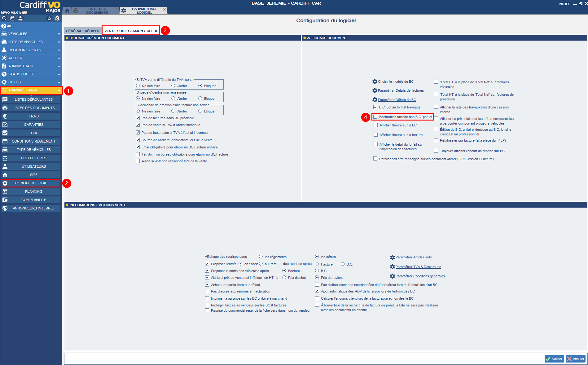Select Bloquer for pièce d'identité non renseignée
Viewport: 588px width, 365px height.
pos(200,99)
